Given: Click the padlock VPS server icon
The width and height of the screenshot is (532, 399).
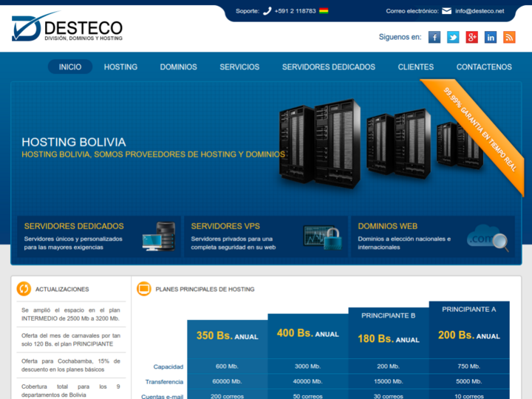Looking at the screenshot, I should click(322, 236).
